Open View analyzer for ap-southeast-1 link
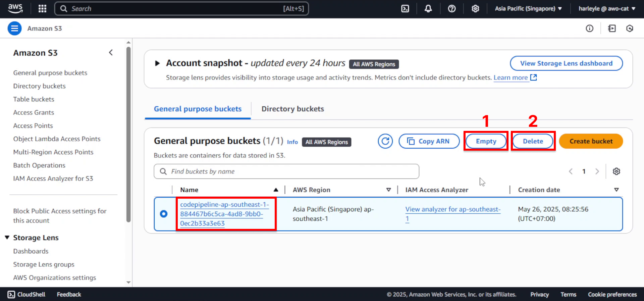This screenshot has width=644, height=301. click(x=453, y=214)
